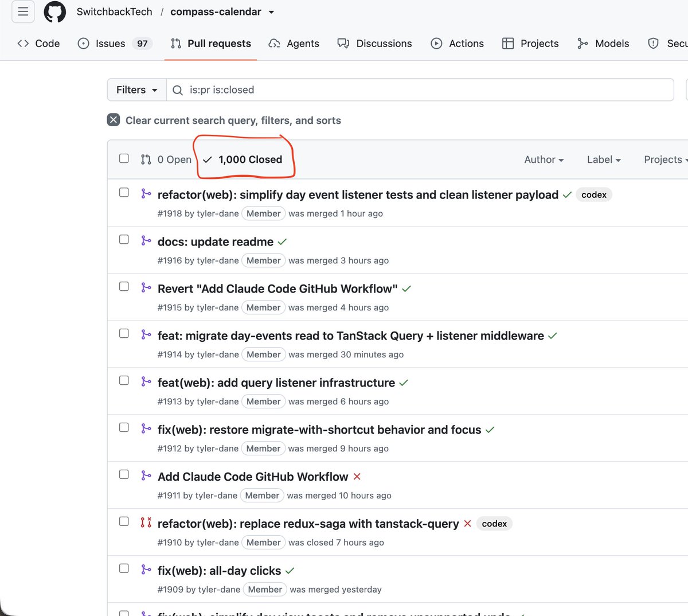Select checkbox for PR #1910

point(124,521)
